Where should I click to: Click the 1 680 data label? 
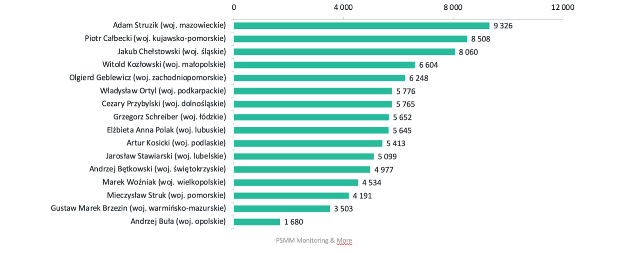coord(294,222)
